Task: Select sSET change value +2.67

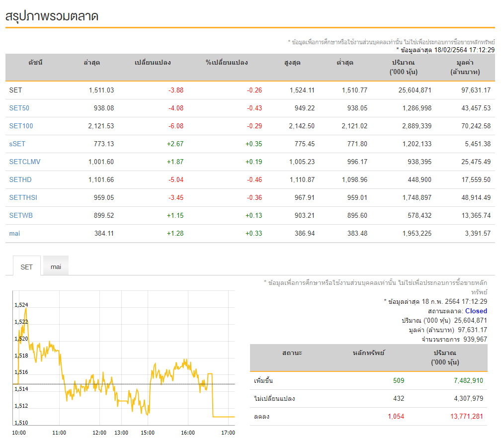Action: coord(175,144)
